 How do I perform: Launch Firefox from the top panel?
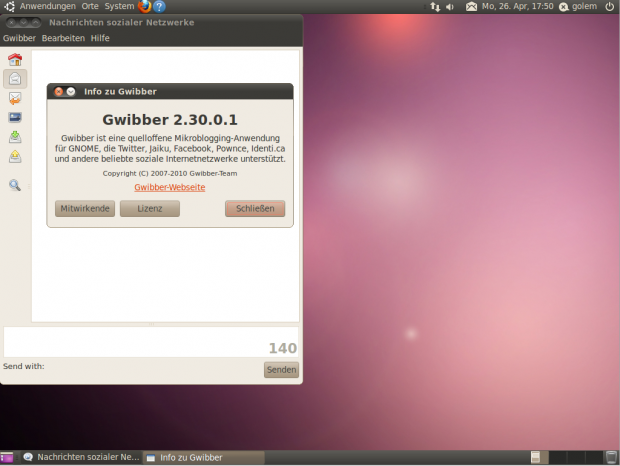pos(145,6)
